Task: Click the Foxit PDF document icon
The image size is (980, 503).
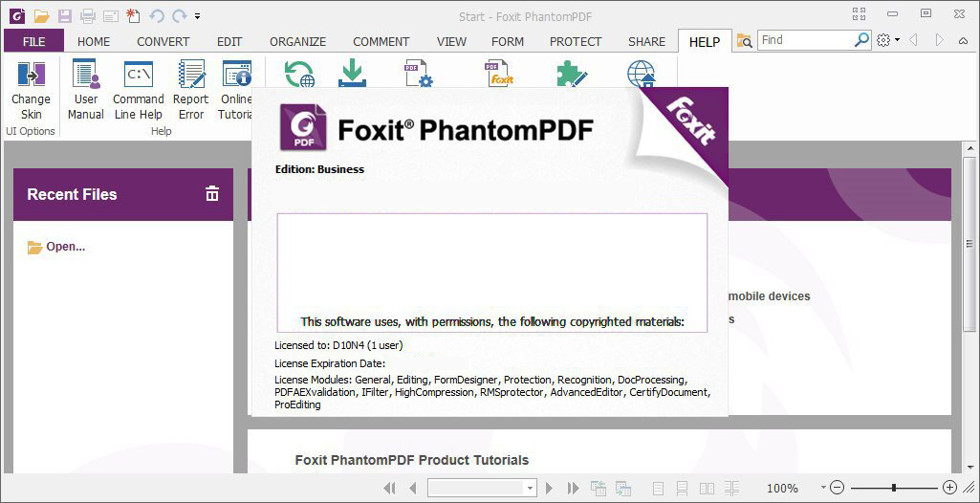Action: [x=499, y=74]
